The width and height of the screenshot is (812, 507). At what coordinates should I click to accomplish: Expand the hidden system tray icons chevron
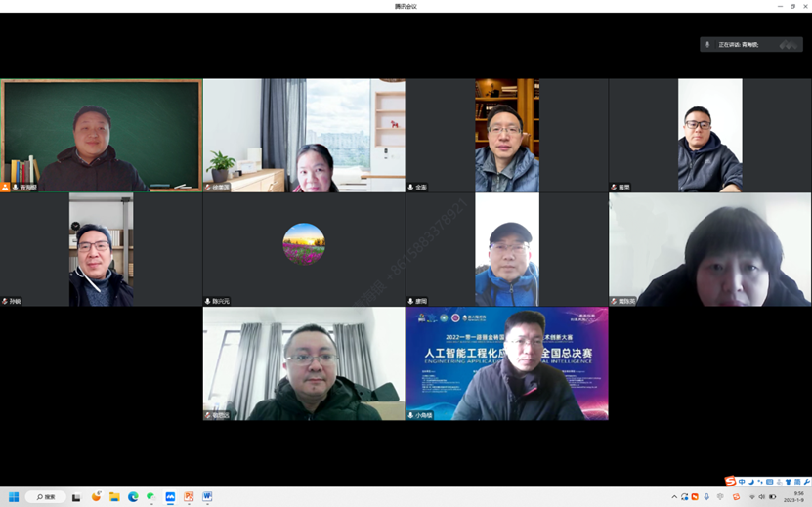[x=674, y=497]
